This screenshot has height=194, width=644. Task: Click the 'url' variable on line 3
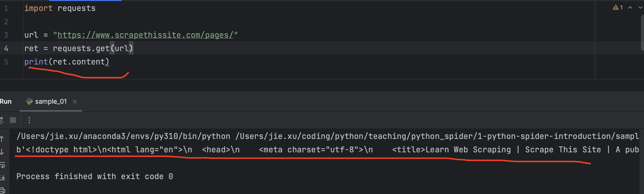coord(31,35)
